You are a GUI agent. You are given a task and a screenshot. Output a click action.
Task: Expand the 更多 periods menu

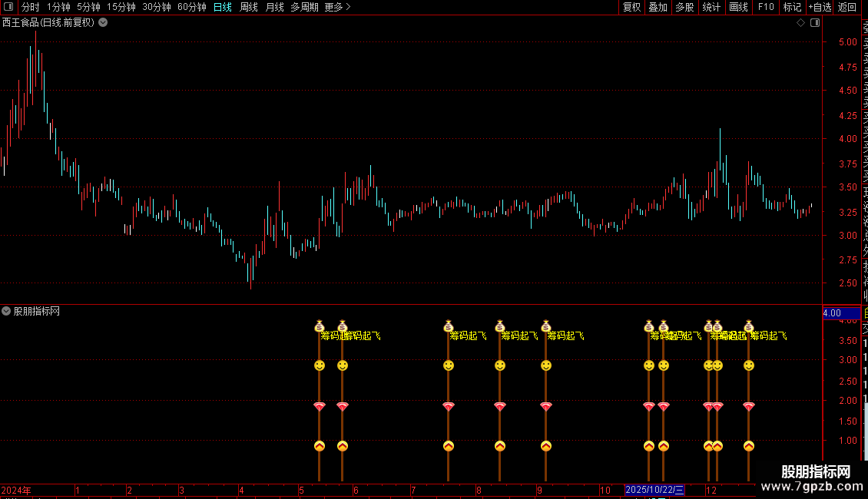click(x=338, y=7)
